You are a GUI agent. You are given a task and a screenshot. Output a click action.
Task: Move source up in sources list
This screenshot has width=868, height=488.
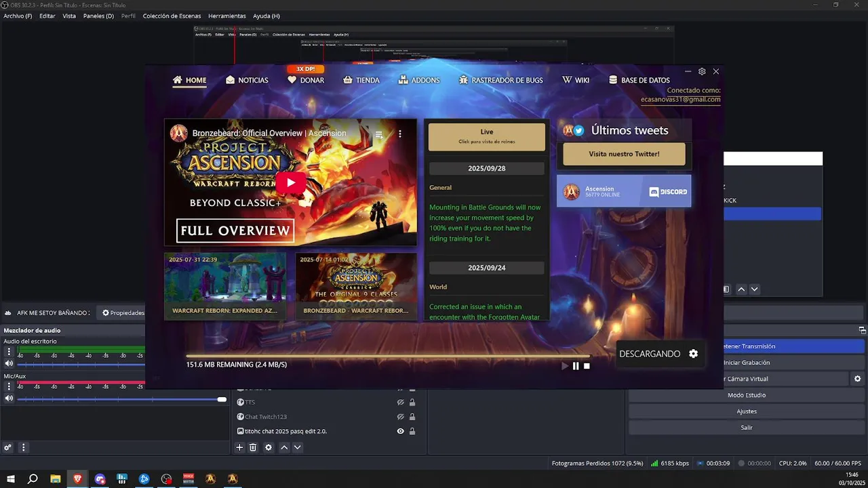[x=284, y=447]
